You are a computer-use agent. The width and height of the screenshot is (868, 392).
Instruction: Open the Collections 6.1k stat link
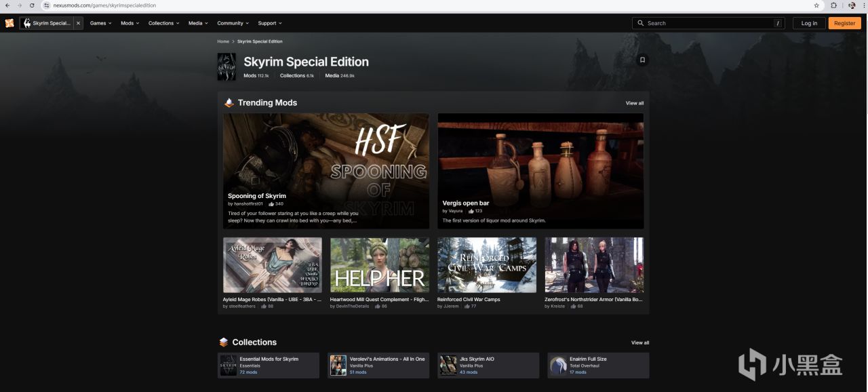click(297, 75)
